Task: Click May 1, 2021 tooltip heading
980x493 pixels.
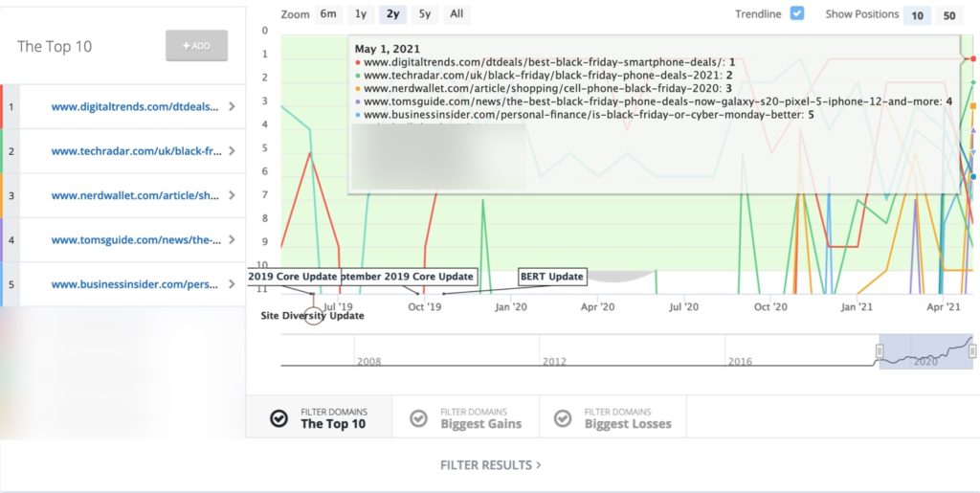Action: pyautogui.click(x=388, y=49)
